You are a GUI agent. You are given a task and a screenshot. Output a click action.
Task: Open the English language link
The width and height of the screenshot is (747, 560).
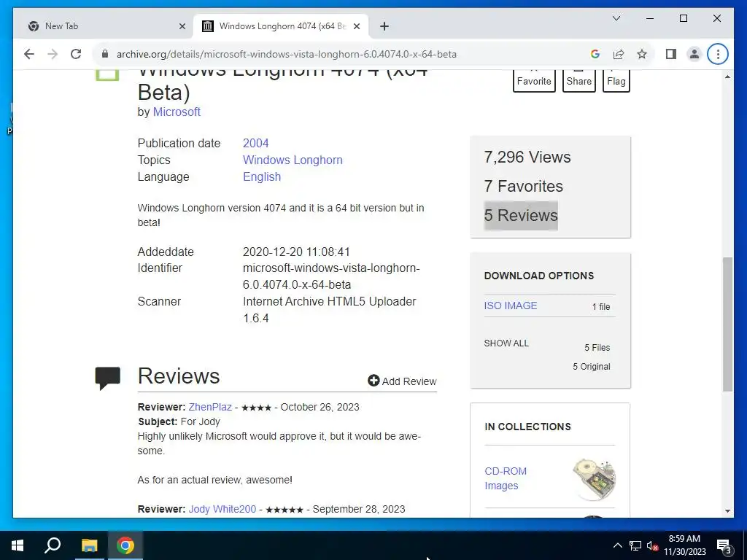click(262, 176)
